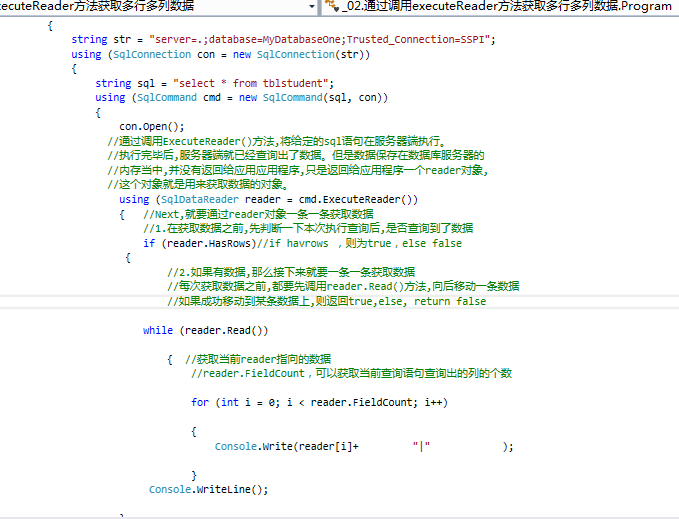679x519 pixels.
Task: Click reader.FieldCount in for loop
Action: tap(361, 403)
